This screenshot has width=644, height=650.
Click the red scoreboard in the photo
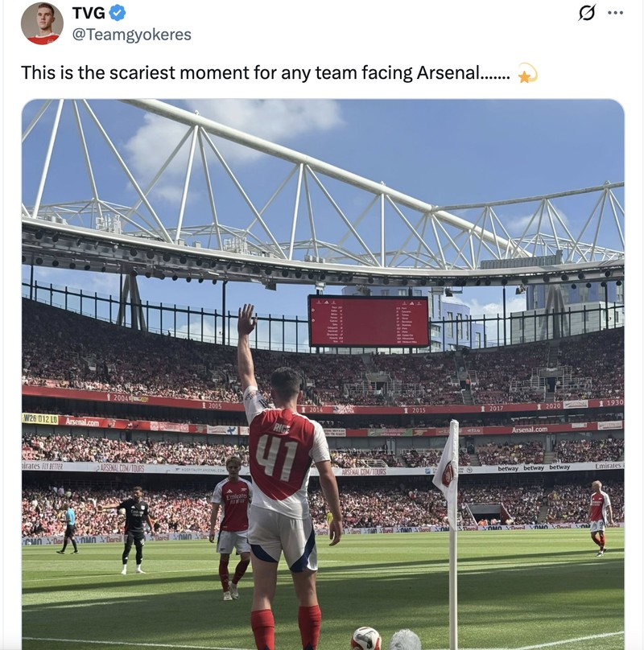coord(368,322)
